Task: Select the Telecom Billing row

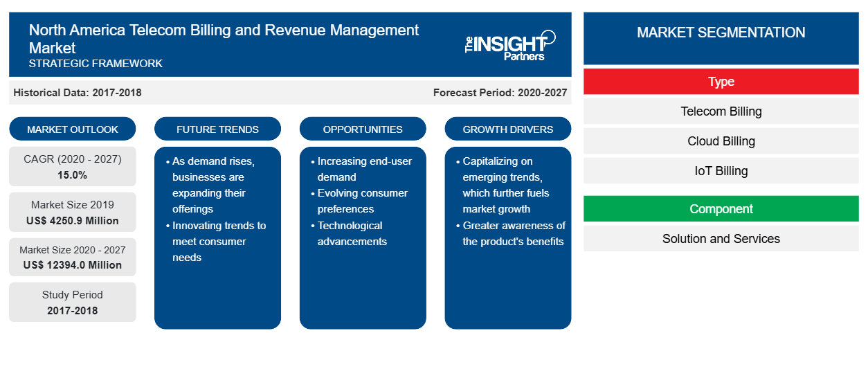Action: pos(721,111)
